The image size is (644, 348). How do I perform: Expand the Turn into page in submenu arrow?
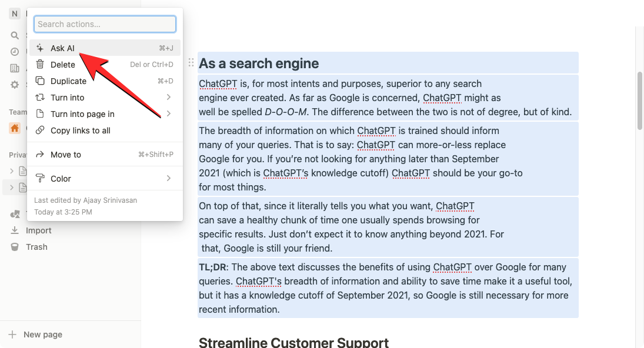(x=169, y=114)
